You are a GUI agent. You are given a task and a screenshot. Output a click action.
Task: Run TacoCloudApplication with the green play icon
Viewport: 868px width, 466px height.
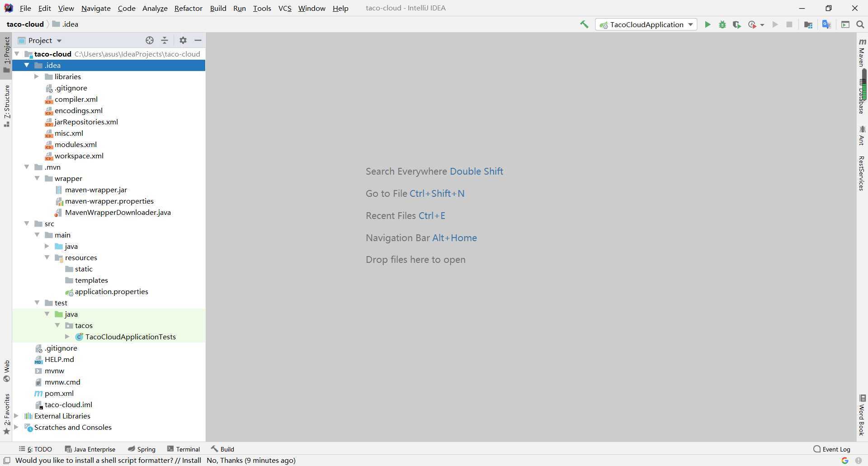point(708,24)
